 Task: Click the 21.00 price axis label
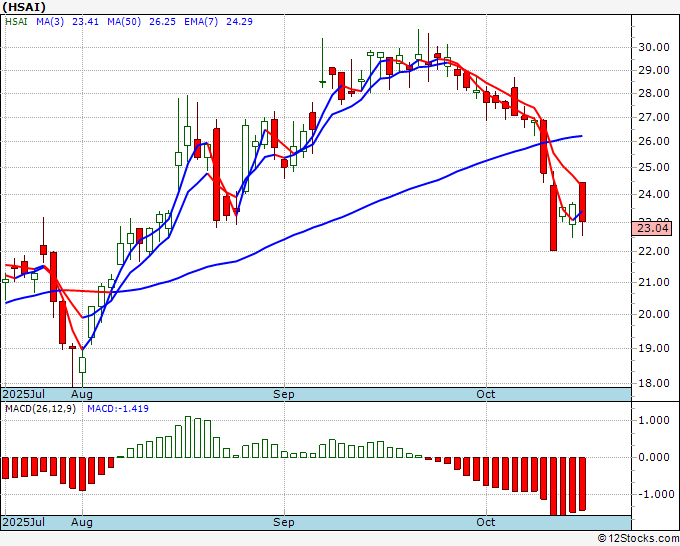[x=654, y=282]
